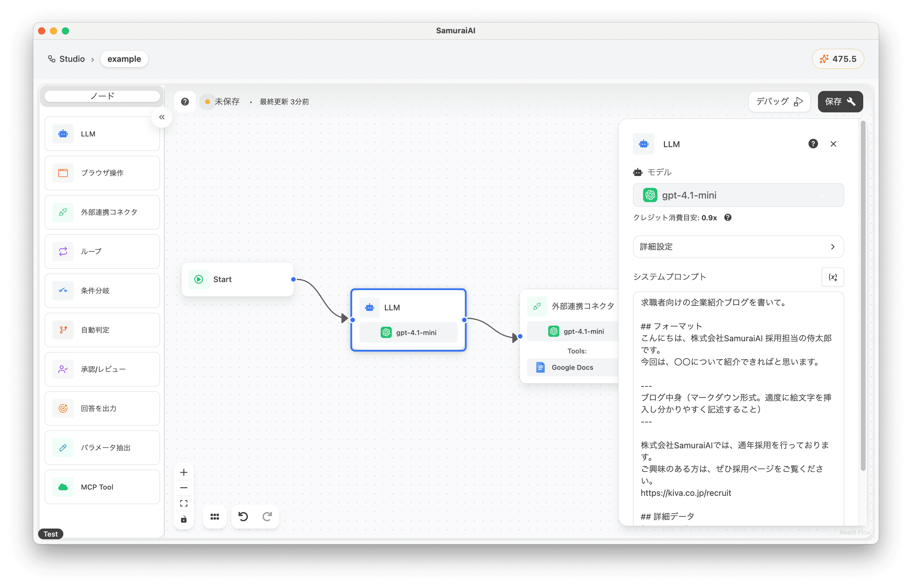
Task: Toggle the canvas lock icon
Action: click(x=184, y=519)
